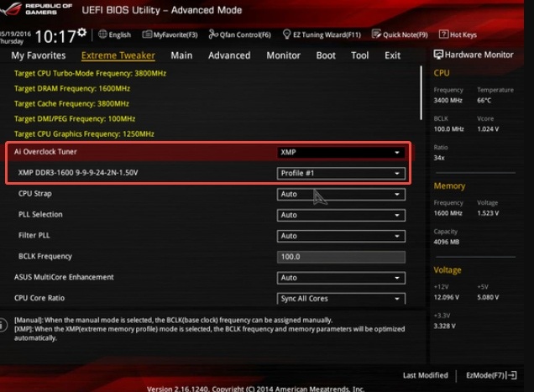This screenshot has height=392, width=534.
Task: Click Quick Note(F9) label
Action: click(x=406, y=34)
